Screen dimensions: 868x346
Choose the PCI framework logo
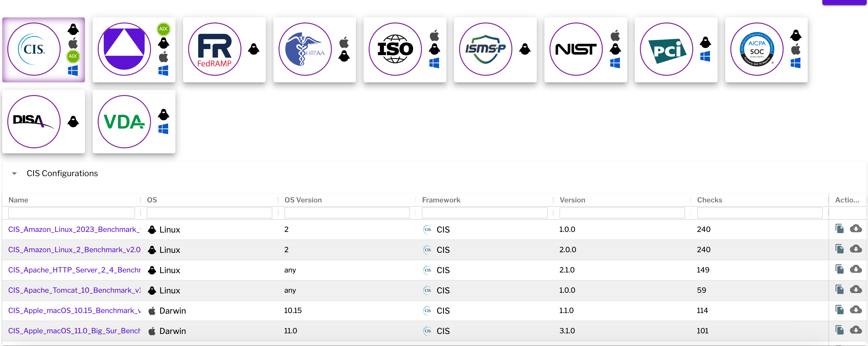click(x=666, y=49)
